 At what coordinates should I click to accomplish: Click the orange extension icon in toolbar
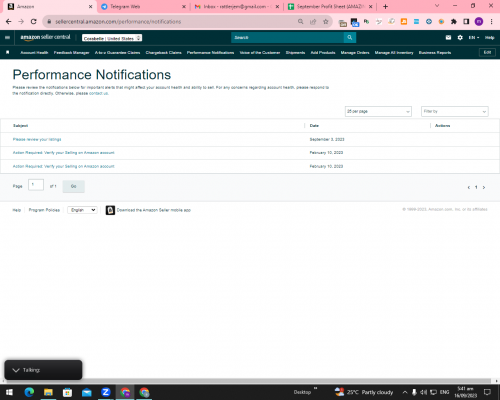coord(404,22)
